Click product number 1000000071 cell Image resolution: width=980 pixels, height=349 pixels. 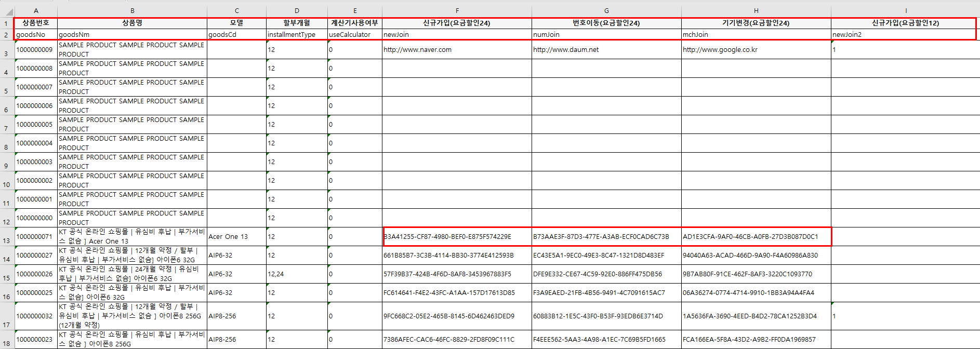(35, 237)
